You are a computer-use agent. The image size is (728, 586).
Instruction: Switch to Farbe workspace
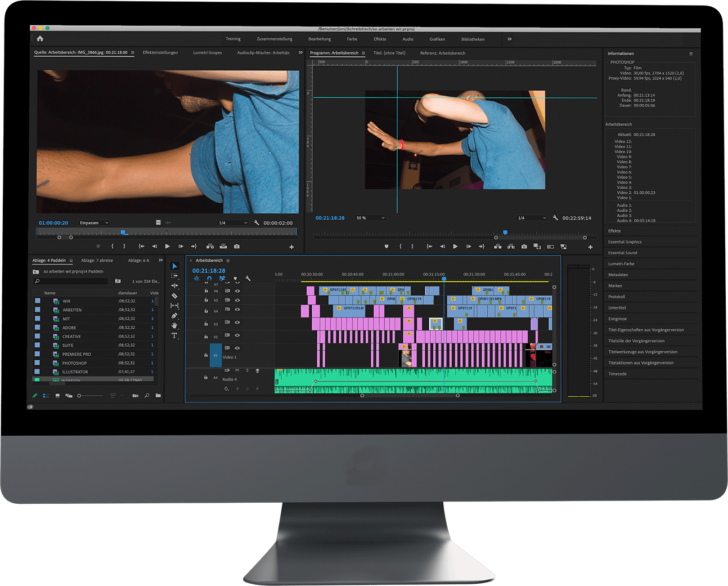(352, 39)
